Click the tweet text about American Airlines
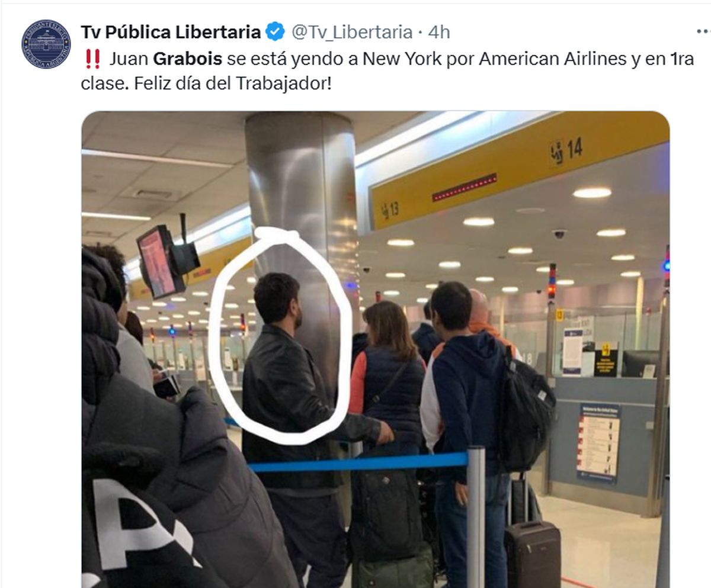Screen dimensions: 711x588 click(387, 71)
